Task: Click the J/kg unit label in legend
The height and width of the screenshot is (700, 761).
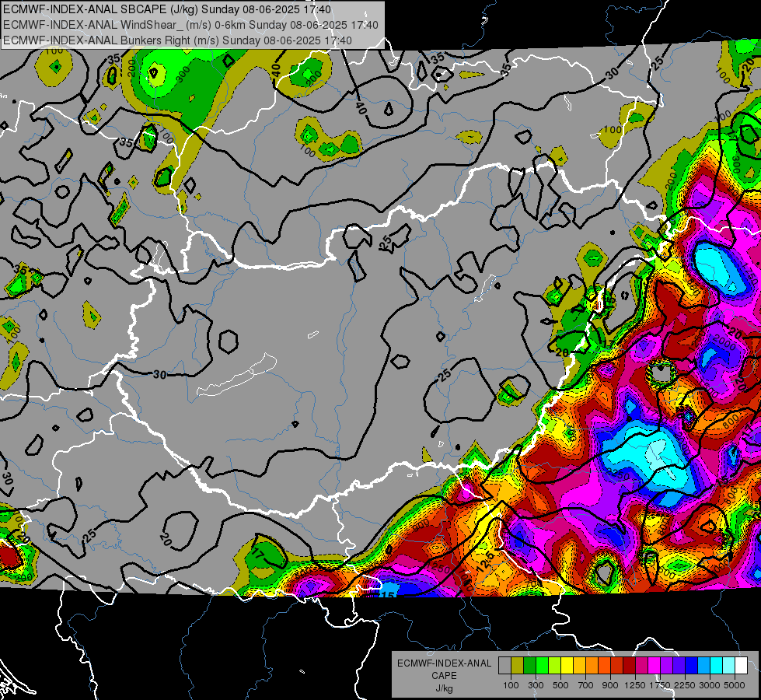Action: click(x=444, y=688)
